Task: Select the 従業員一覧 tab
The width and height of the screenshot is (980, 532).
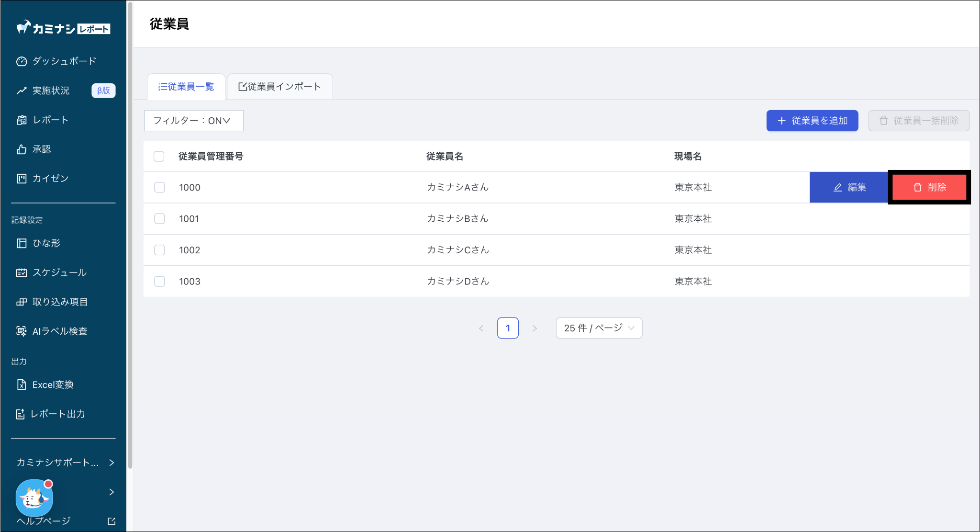Action: tap(186, 87)
